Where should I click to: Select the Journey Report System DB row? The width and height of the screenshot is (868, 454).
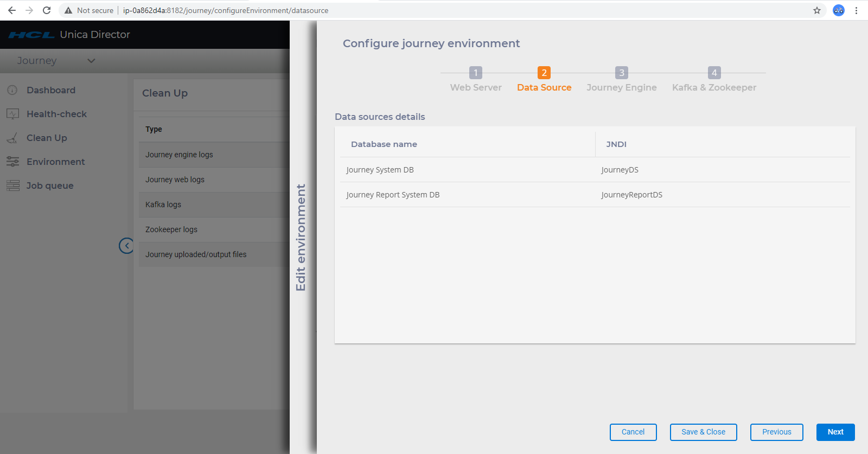[393, 195]
